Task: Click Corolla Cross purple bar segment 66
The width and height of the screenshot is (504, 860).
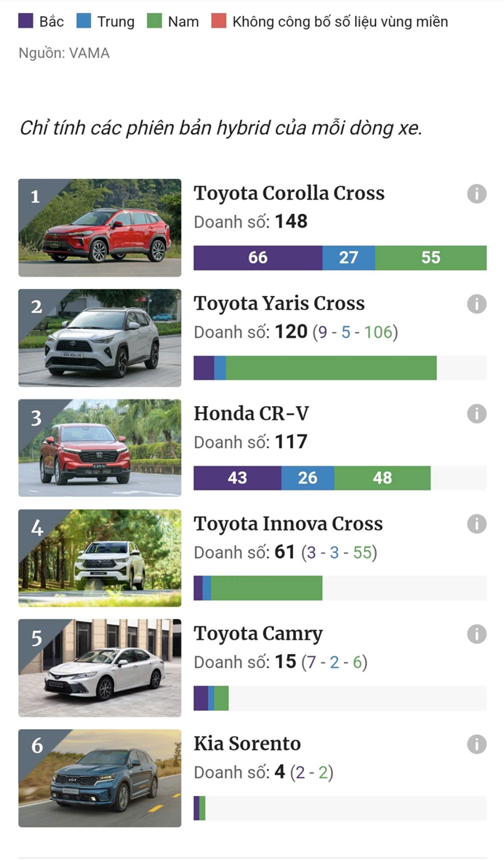Action: click(257, 258)
